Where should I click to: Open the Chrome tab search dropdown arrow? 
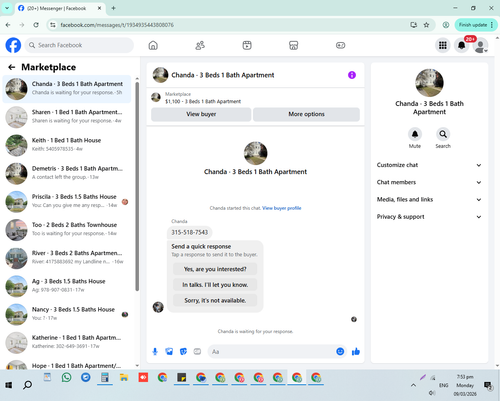(x=7, y=8)
